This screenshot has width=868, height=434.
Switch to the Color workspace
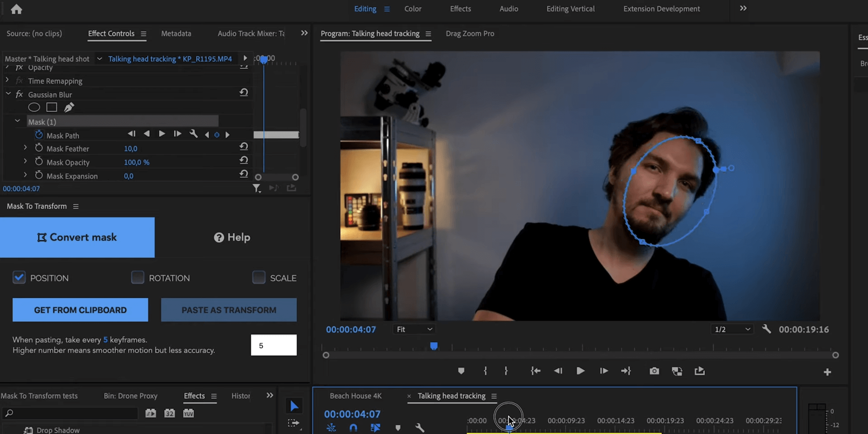click(x=412, y=9)
